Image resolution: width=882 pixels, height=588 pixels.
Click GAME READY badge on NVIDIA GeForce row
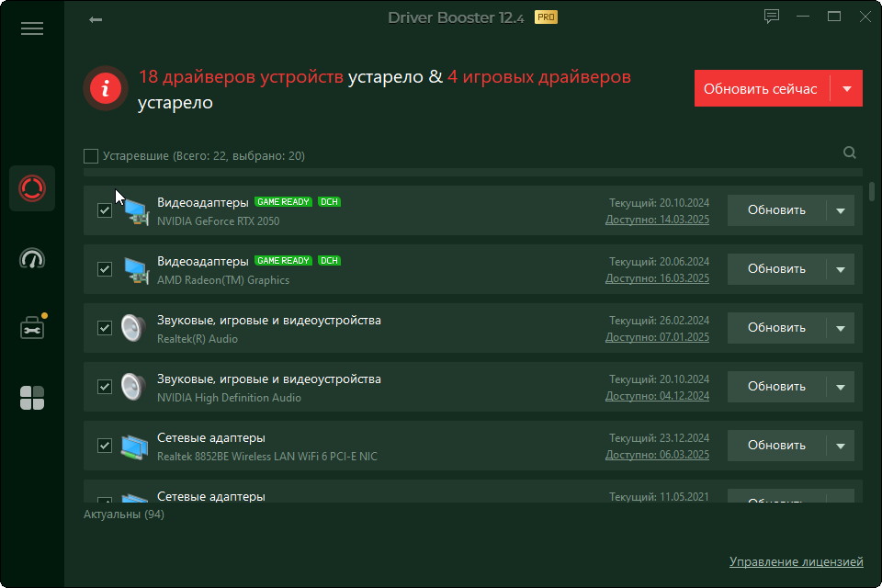(x=283, y=202)
